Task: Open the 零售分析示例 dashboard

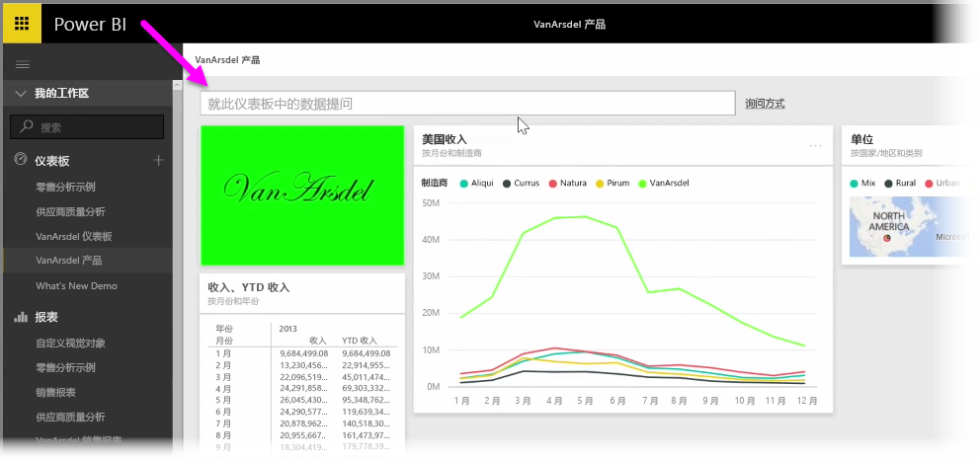Action: (x=65, y=188)
